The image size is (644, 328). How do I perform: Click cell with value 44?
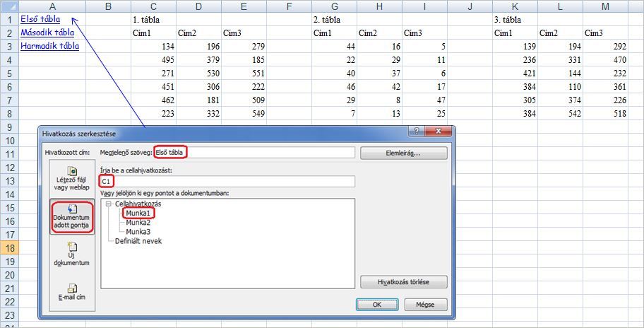point(334,47)
